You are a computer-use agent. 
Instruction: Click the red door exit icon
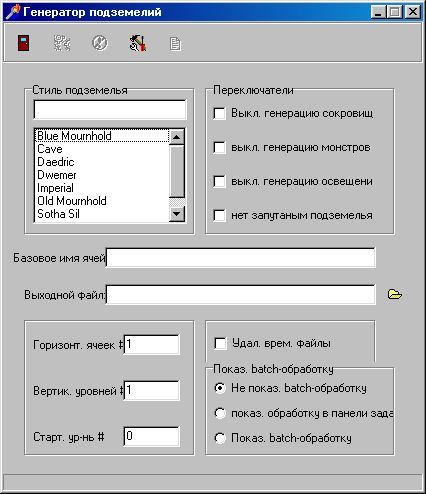click(x=24, y=43)
